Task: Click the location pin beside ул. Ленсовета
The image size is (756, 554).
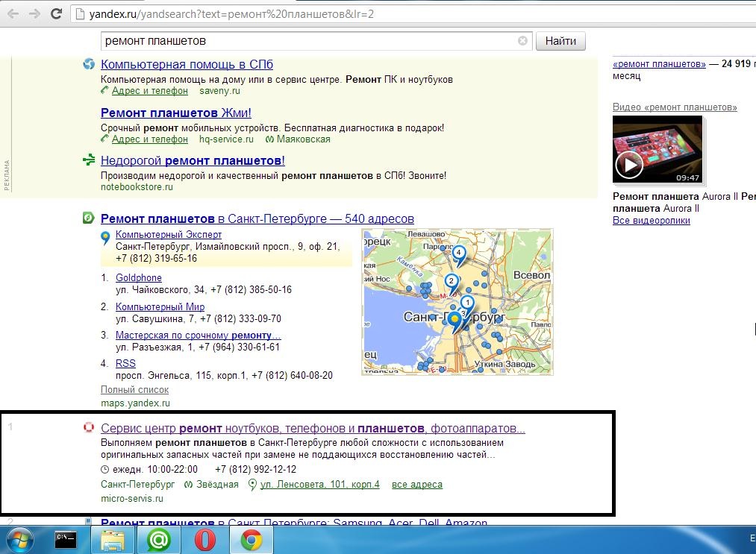Action: 252,485
